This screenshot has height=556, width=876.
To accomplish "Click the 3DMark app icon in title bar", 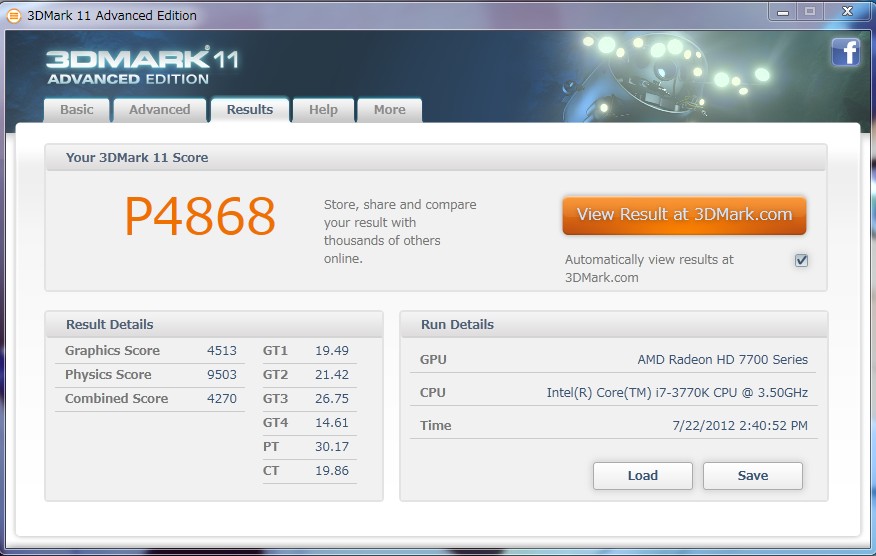I will (13, 16).
